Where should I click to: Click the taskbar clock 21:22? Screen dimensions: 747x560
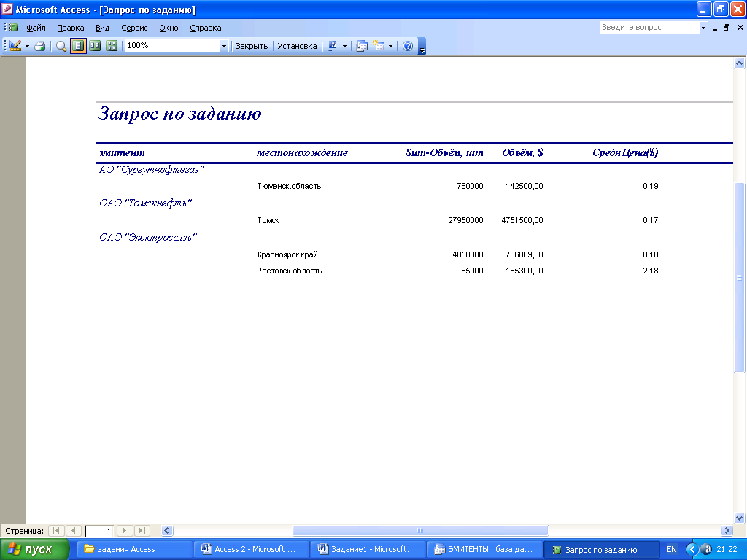tap(727, 550)
